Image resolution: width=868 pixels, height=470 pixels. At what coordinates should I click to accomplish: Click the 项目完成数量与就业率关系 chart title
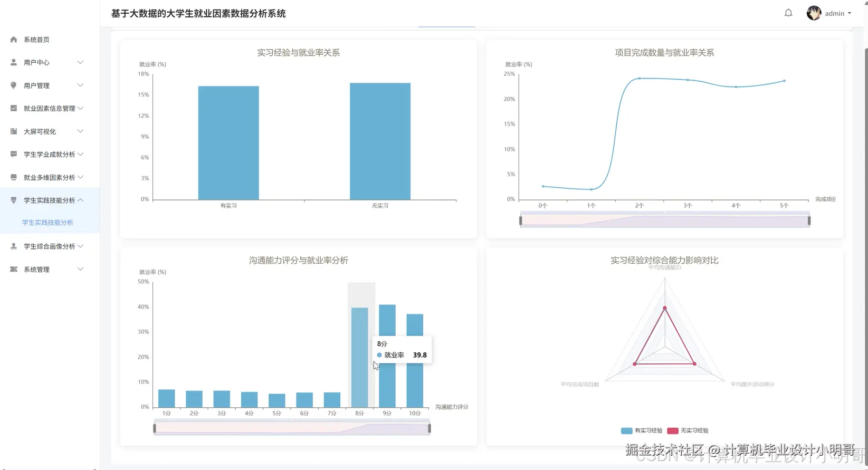coord(664,53)
